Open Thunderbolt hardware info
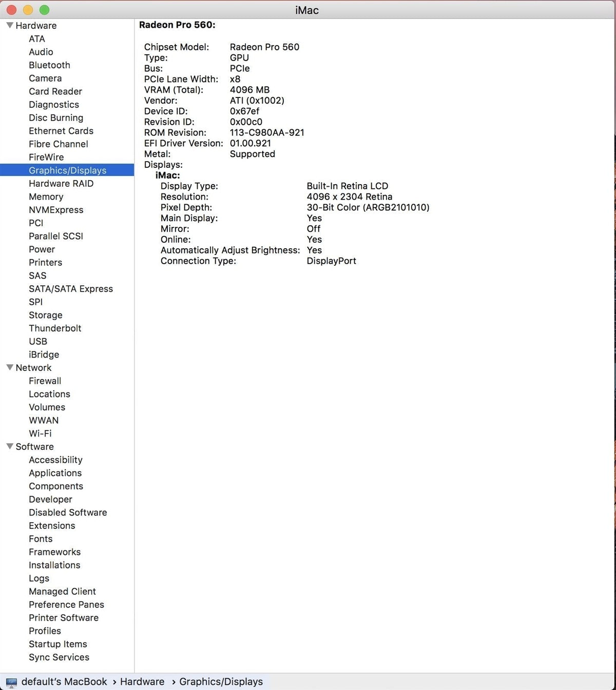 pos(55,328)
